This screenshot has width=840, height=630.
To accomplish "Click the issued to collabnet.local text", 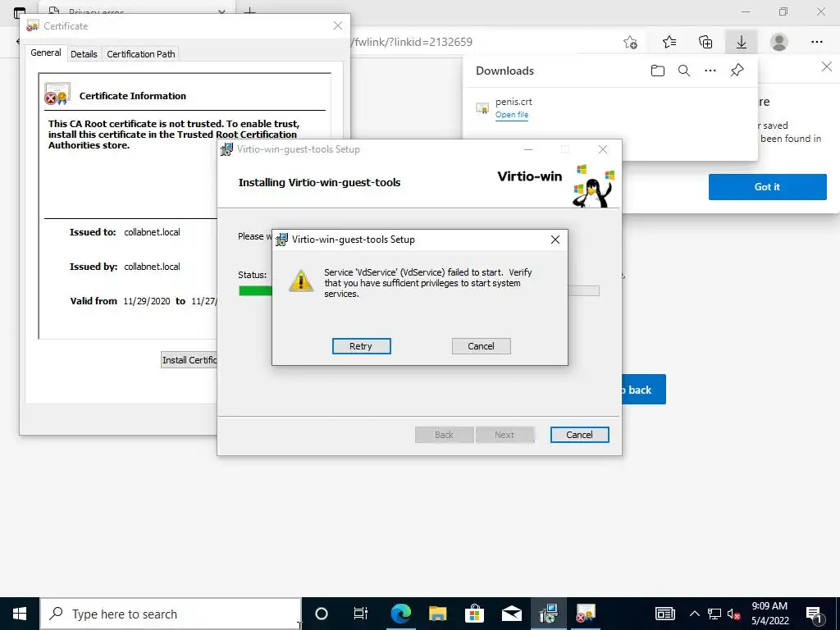I will point(152,232).
